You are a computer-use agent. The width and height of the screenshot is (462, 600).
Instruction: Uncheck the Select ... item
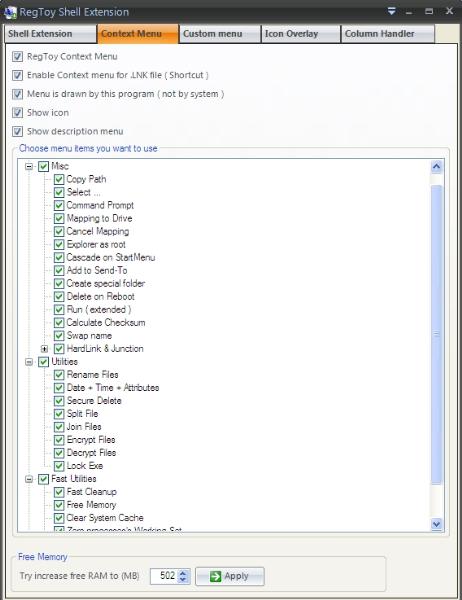[59, 192]
